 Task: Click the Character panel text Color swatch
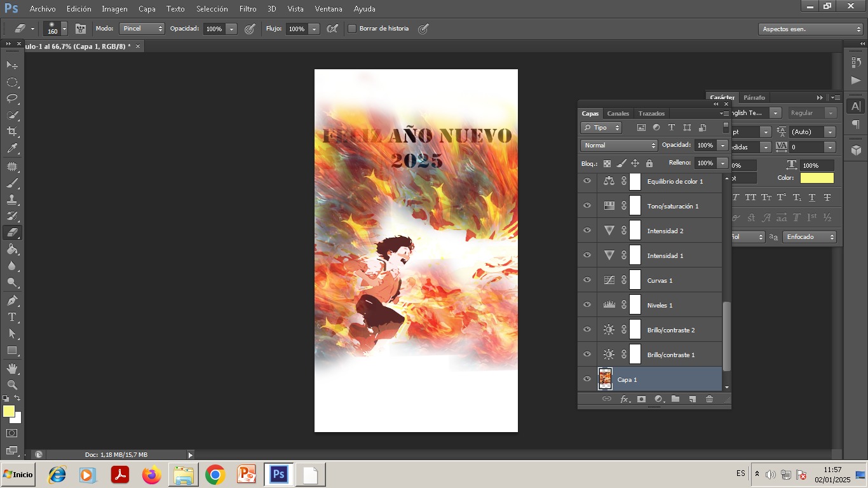tap(817, 178)
